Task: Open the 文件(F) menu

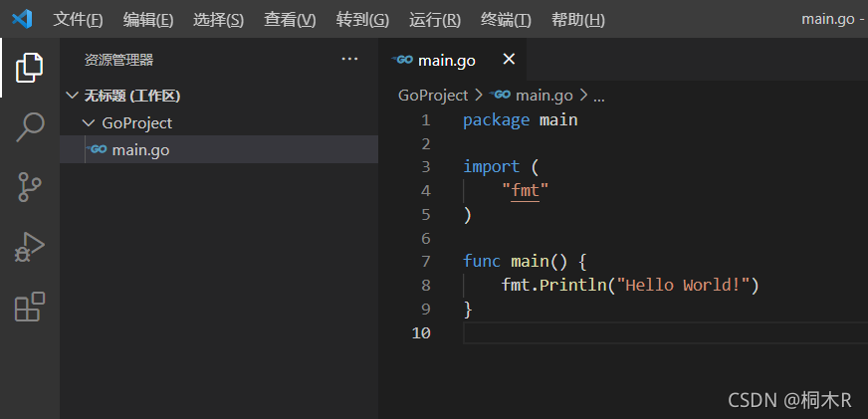Action: (x=78, y=20)
